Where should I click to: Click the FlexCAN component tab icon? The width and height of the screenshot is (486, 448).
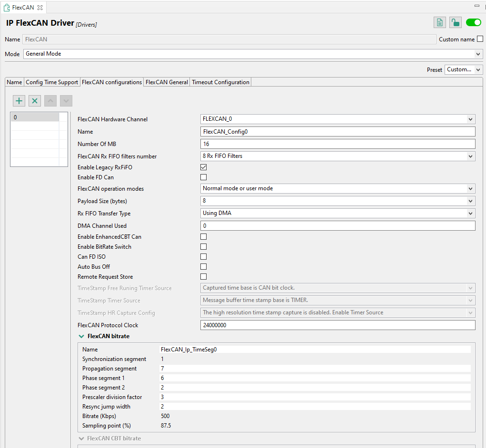tap(7, 8)
